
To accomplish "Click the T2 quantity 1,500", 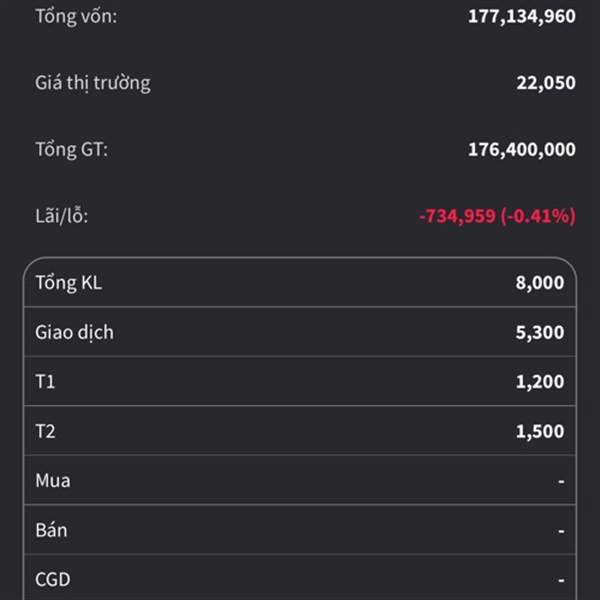I will (540, 431).
